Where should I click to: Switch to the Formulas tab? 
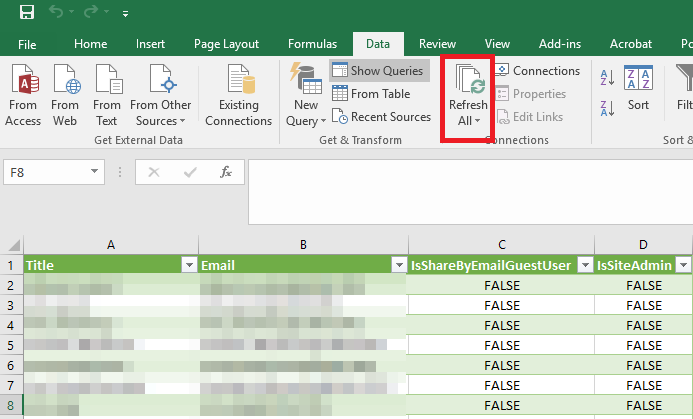click(x=312, y=44)
